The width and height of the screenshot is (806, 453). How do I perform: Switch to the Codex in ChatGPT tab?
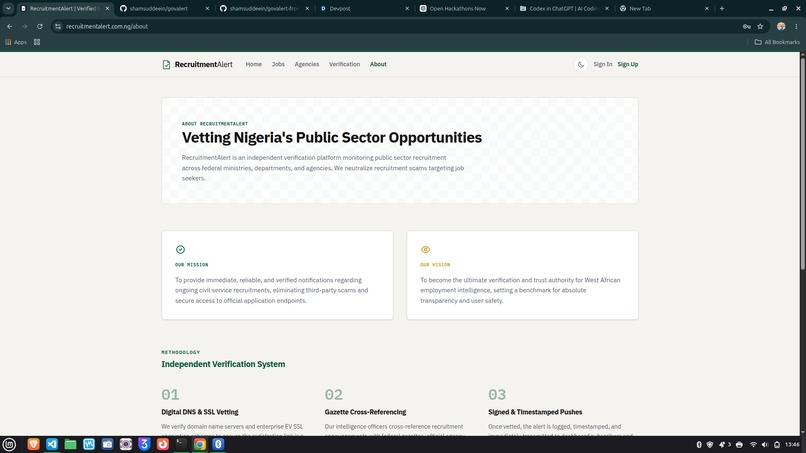pyautogui.click(x=564, y=8)
